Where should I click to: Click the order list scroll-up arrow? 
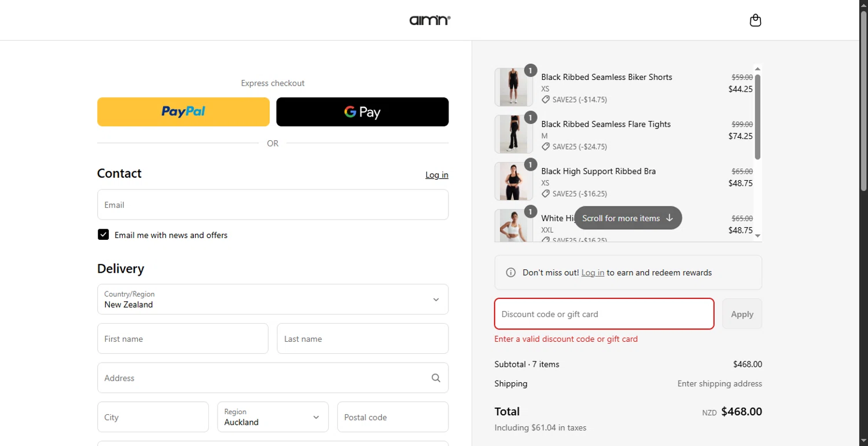tap(757, 69)
